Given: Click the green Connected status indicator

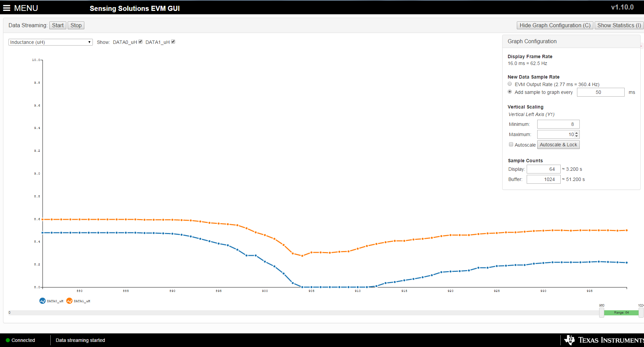Looking at the screenshot, I should [x=8, y=340].
